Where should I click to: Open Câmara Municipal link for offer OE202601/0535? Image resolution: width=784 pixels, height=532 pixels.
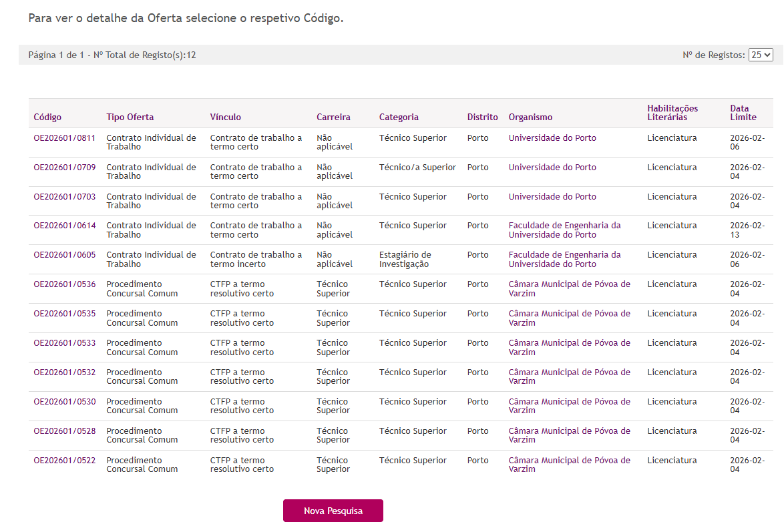click(x=569, y=318)
